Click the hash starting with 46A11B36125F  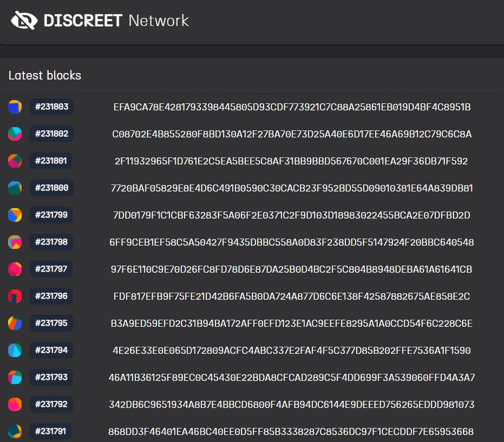pyautogui.click(x=292, y=378)
